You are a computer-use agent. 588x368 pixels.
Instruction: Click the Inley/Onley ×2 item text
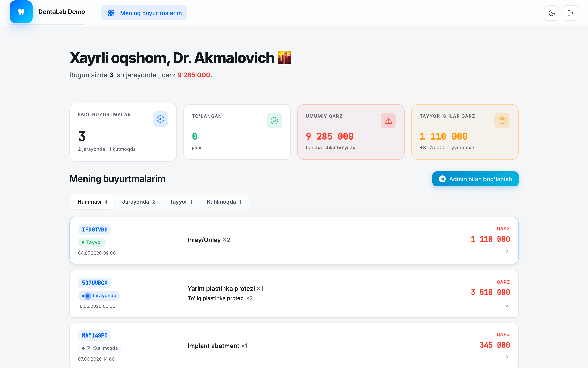point(209,240)
